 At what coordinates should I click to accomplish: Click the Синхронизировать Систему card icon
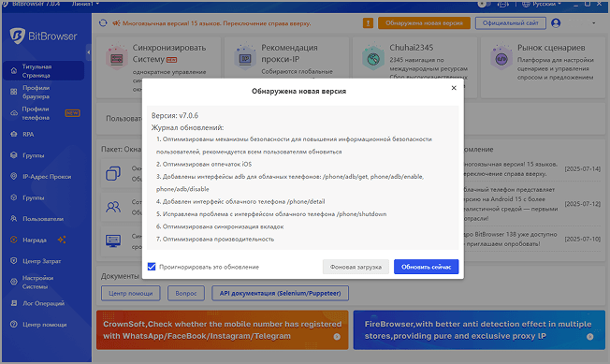(117, 58)
